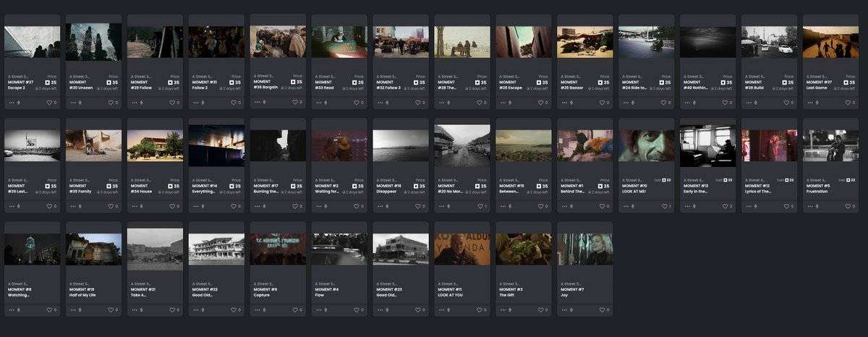Open the MOMENT #22 Good Old... title
Image resolution: width=868 pixels, height=337 pixels.
point(206,292)
